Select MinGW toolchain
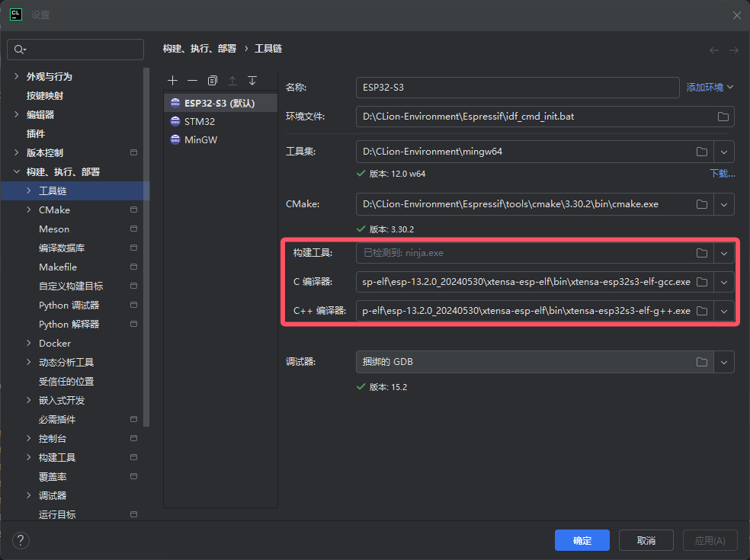 pyautogui.click(x=220, y=139)
